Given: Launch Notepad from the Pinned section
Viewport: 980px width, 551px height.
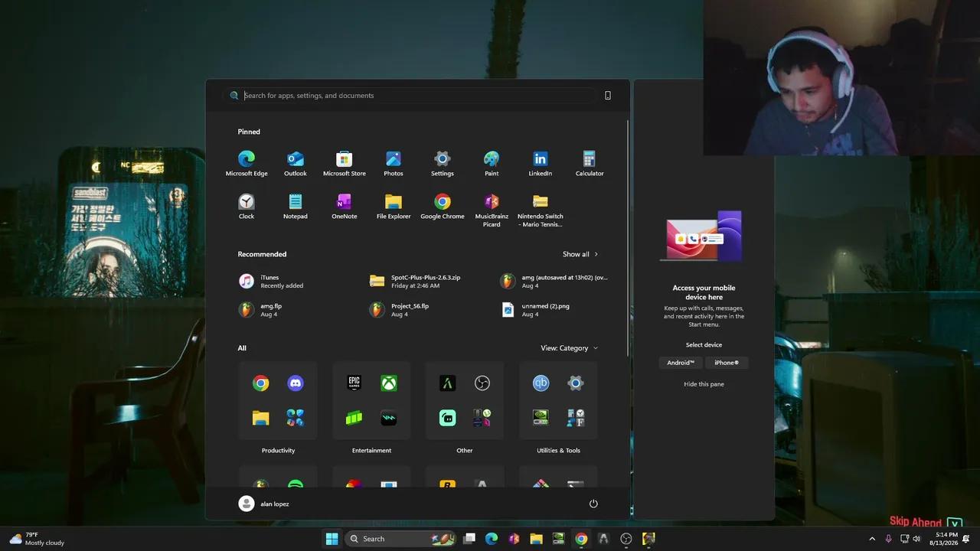Looking at the screenshot, I should coord(296,207).
